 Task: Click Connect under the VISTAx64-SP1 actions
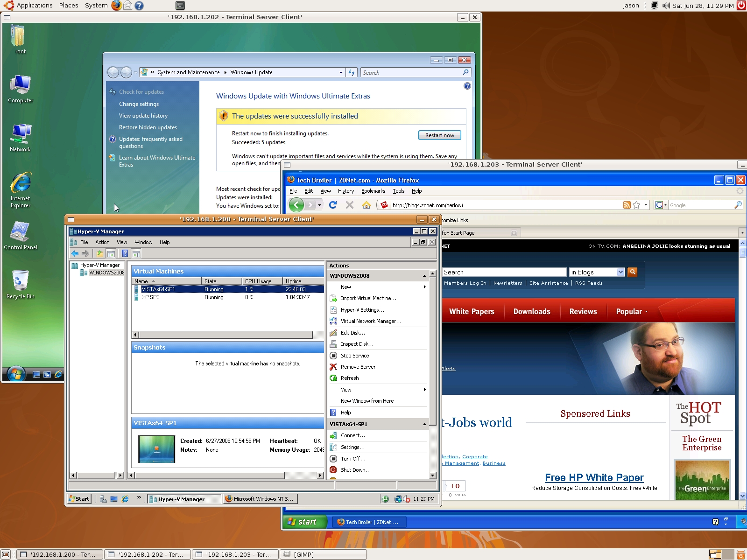click(x=353, y=435)
